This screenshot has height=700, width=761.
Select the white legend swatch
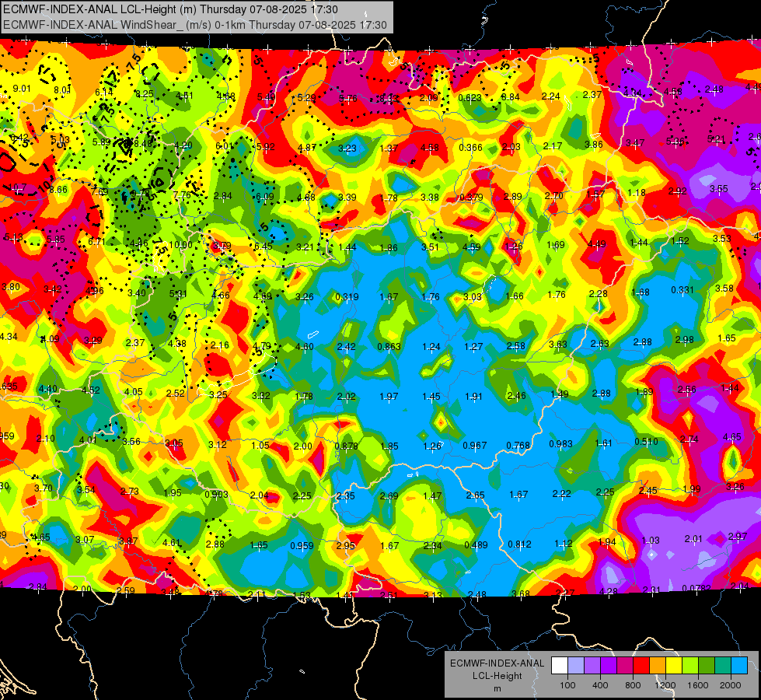(x=560, y=666)
